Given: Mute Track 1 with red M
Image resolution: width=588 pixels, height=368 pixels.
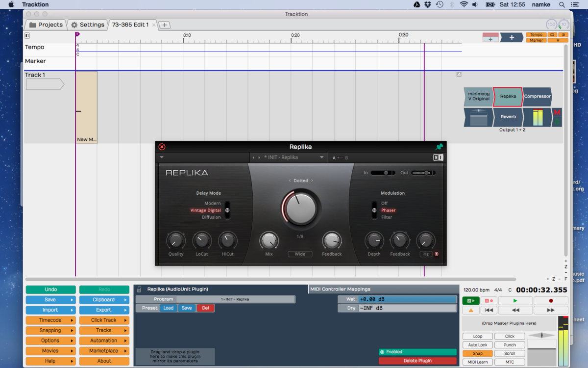Looking at the screenshot, I should coord(557,112).
